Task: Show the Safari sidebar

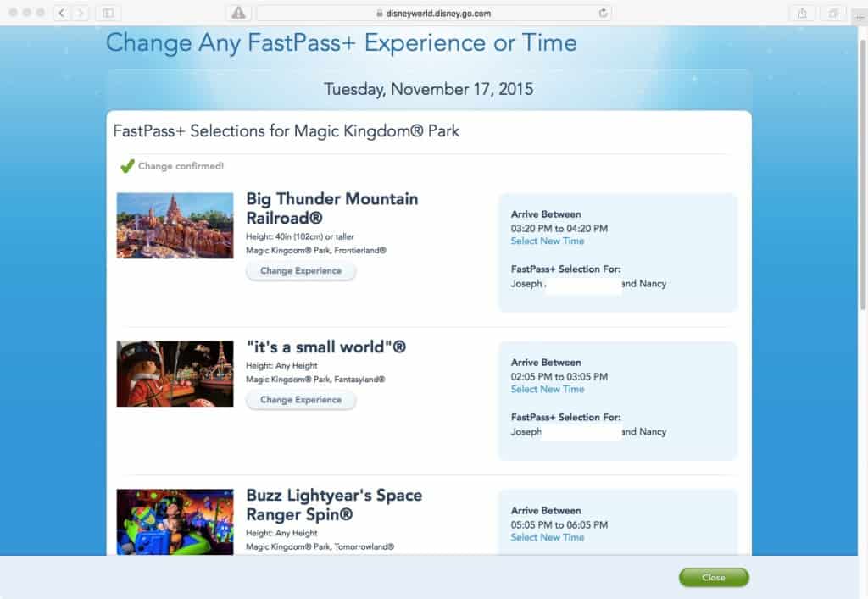Action: (x=108, y=13)
